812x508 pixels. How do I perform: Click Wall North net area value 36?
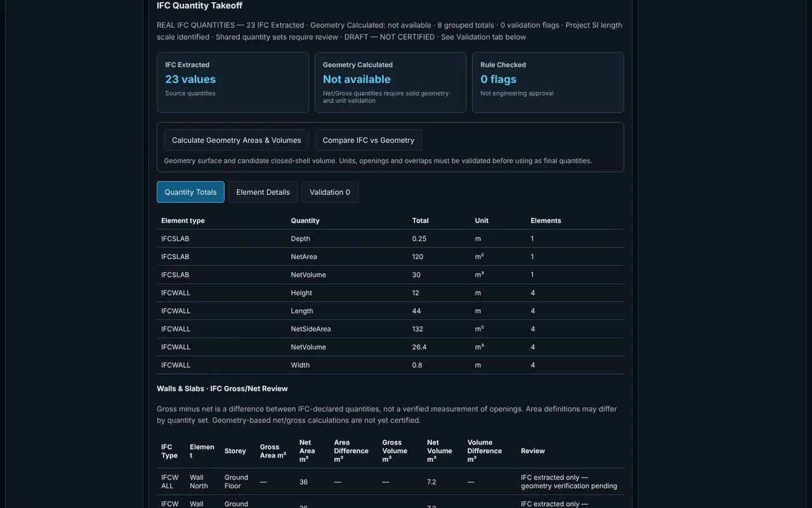pyautogui.click(x=303, y=482)
